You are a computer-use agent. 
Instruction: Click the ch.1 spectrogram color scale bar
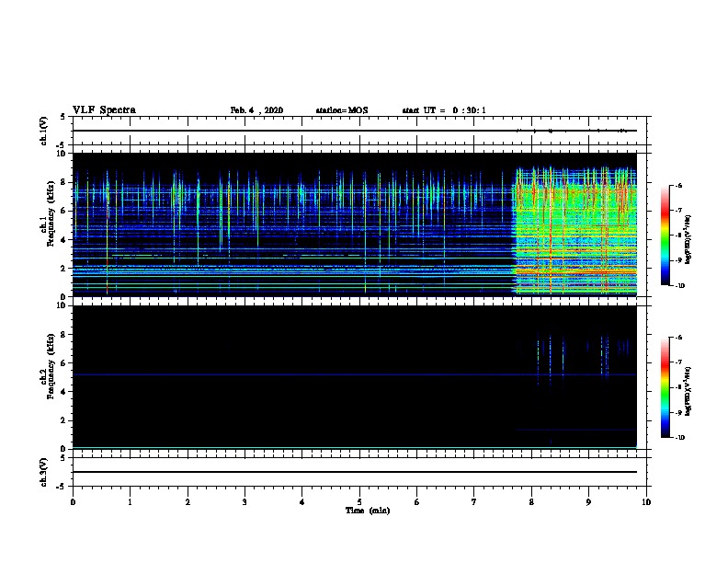tap(665, 236)
